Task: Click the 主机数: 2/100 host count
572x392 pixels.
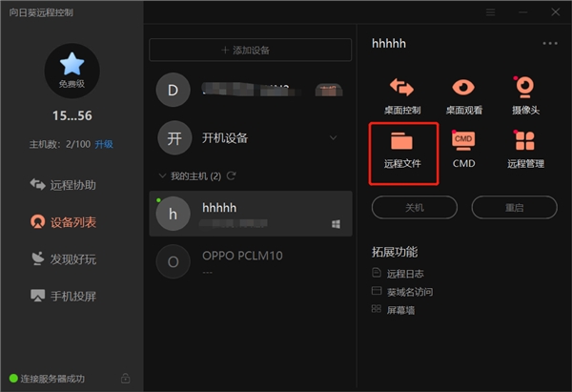Action: pos(60,144)
